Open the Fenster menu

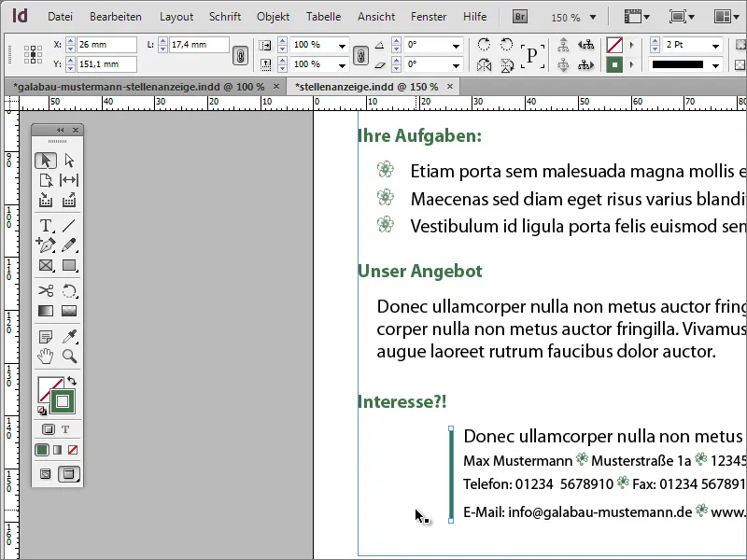pos(429,16)
